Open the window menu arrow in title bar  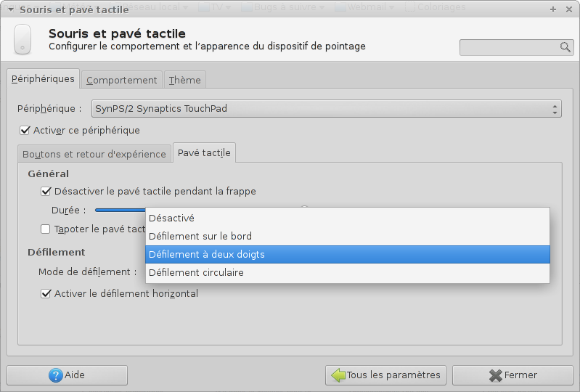(10, 9)
